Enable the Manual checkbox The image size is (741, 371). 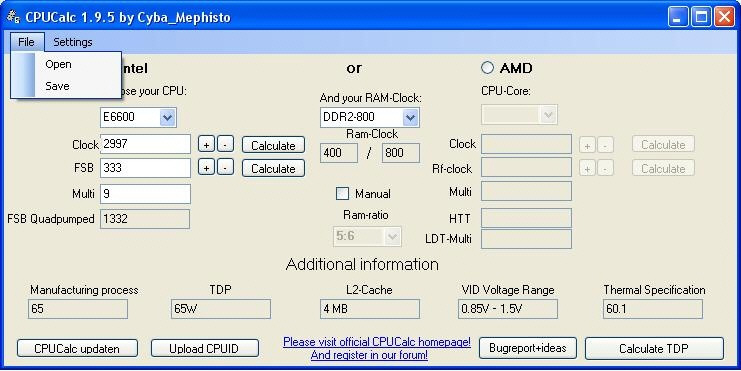pyautogui.click(x=342, y=193)
